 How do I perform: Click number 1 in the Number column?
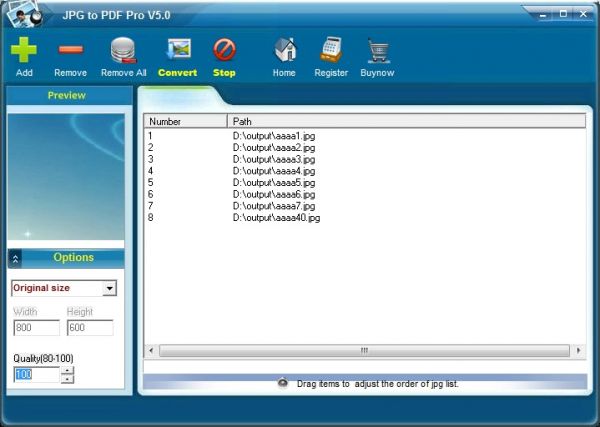coord(150,136)
